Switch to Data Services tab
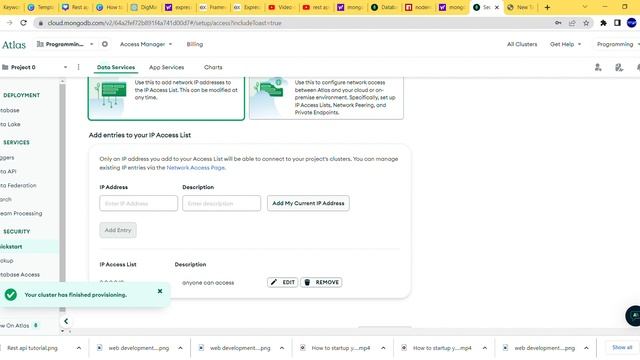The height and width of the screenshot is (360, 640). [116, 67]
